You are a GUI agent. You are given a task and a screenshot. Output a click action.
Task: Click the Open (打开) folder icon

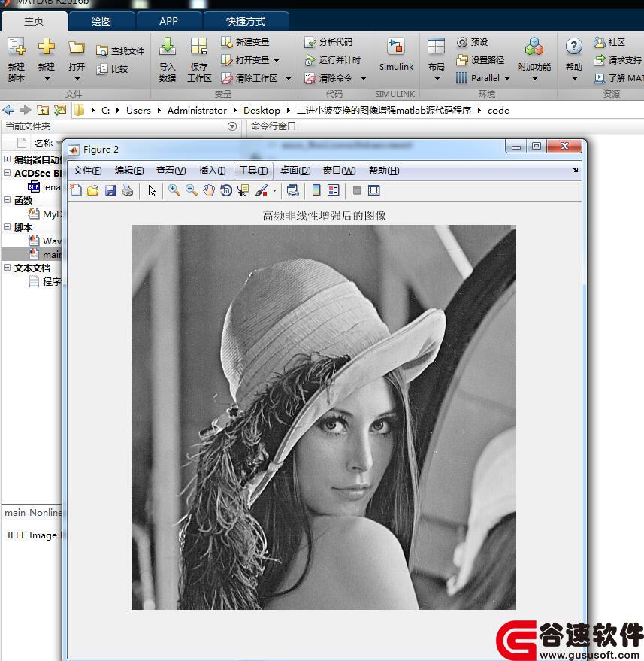point(77,47)
